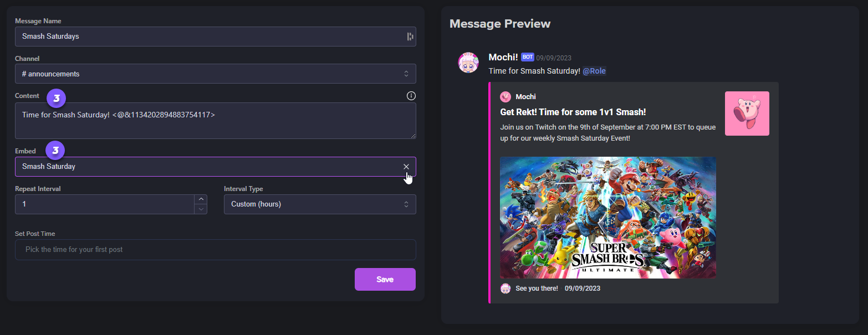Screen dimensions: 868x335
Task: Click the info icon above Content field
Action: tap(411, 96)
